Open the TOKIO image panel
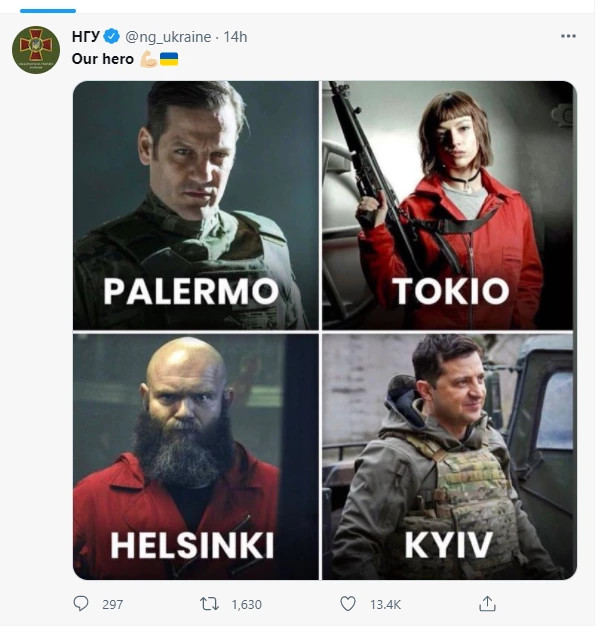 point(449,205)
